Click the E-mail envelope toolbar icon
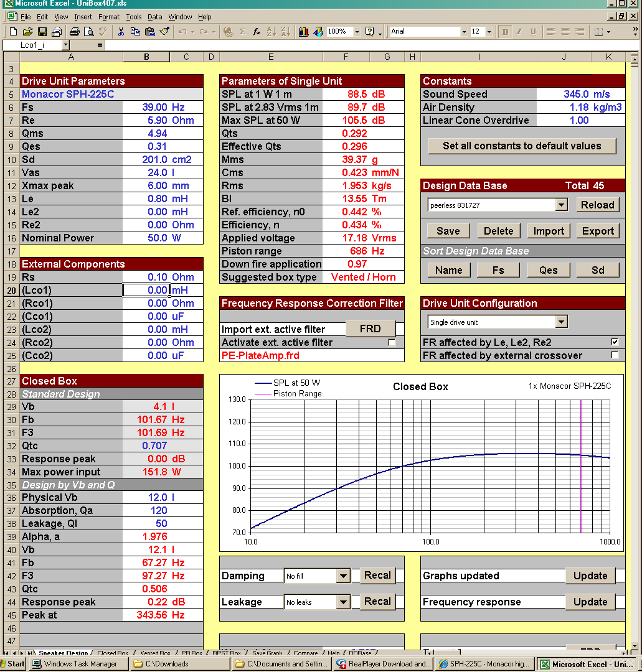The image size is (642, 672). point(56,31)
